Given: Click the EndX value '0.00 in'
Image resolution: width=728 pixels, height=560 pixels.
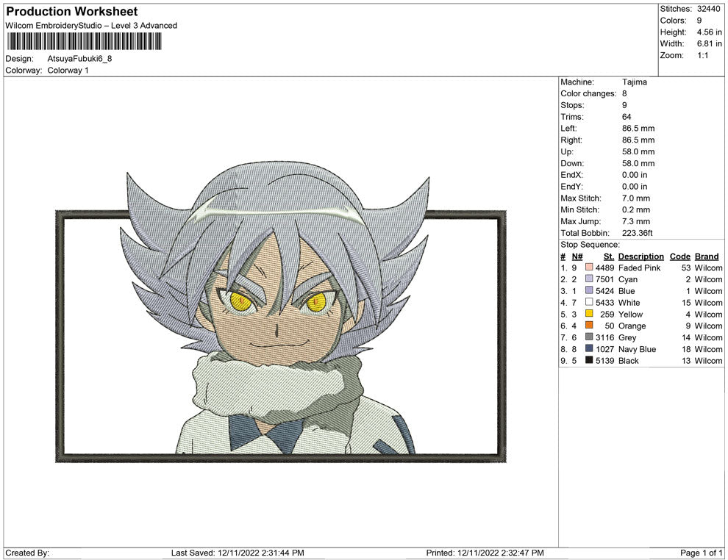Looking at the screenshot, I should tap(635, 174).
